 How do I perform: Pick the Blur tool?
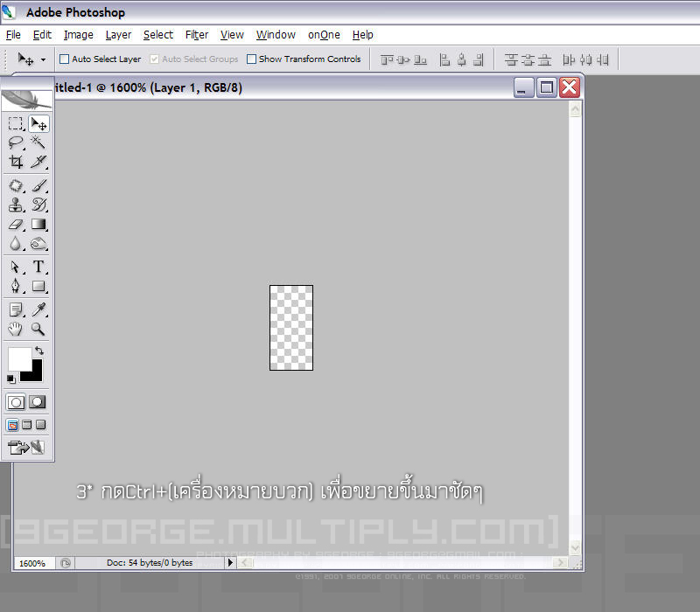click(16, 244)
